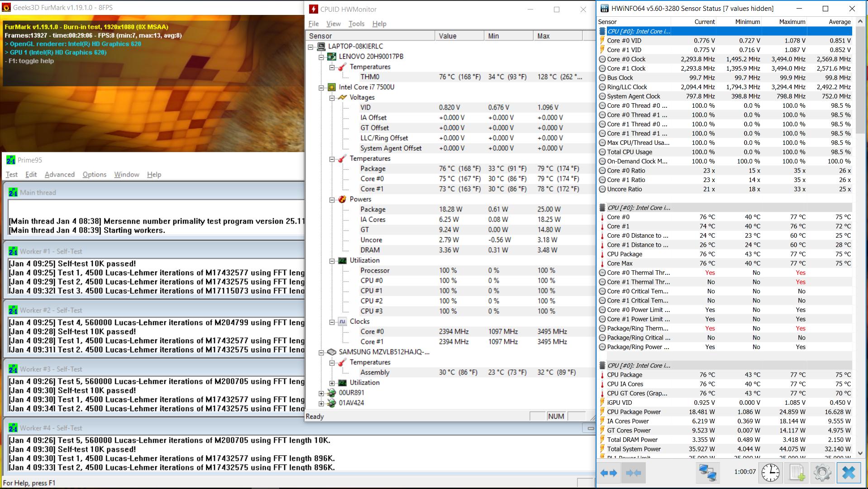The height and width of the screenshot is (489, 868).
Task: Expand the 01AV424 battery node
Action: click(x=321, y=403)
